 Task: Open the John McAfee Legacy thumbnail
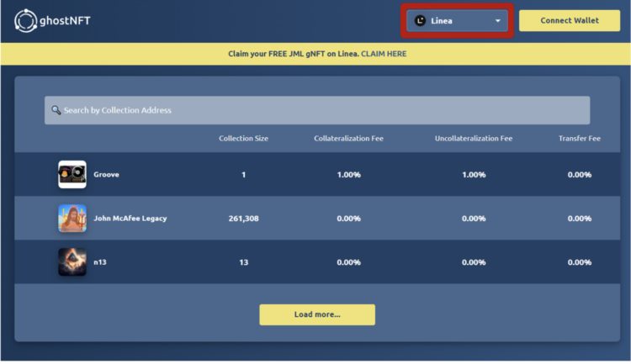(x=72, y=219)
